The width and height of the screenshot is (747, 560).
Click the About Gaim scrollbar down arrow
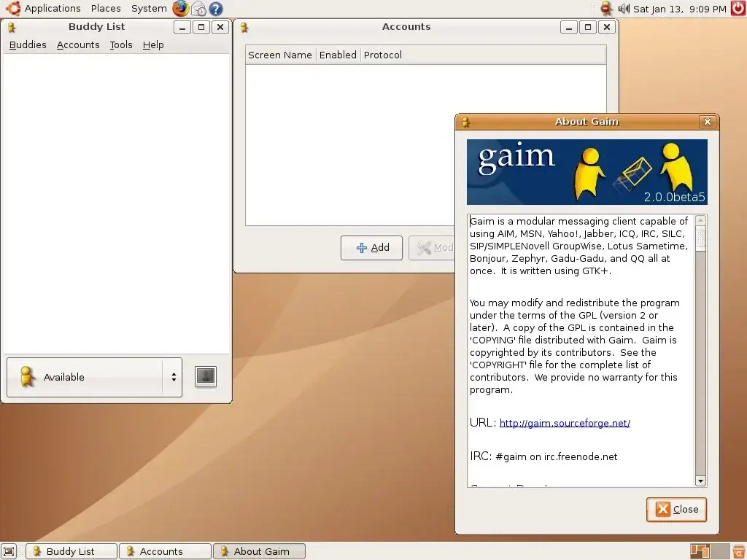700,481
